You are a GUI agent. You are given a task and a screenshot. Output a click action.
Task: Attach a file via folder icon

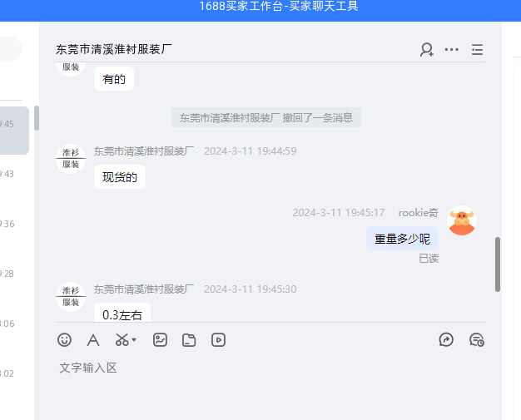pyautogui.click(x=189, y=340)
